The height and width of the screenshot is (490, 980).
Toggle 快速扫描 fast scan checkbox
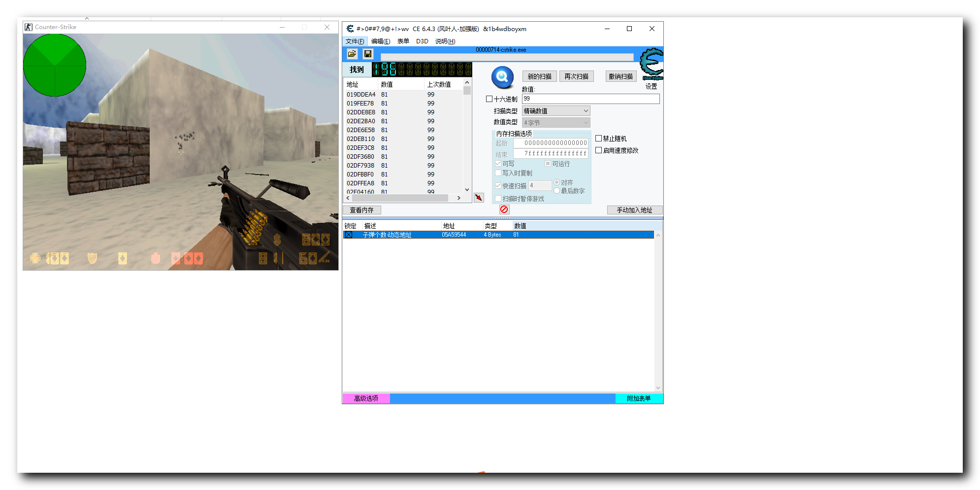(498, 186)
